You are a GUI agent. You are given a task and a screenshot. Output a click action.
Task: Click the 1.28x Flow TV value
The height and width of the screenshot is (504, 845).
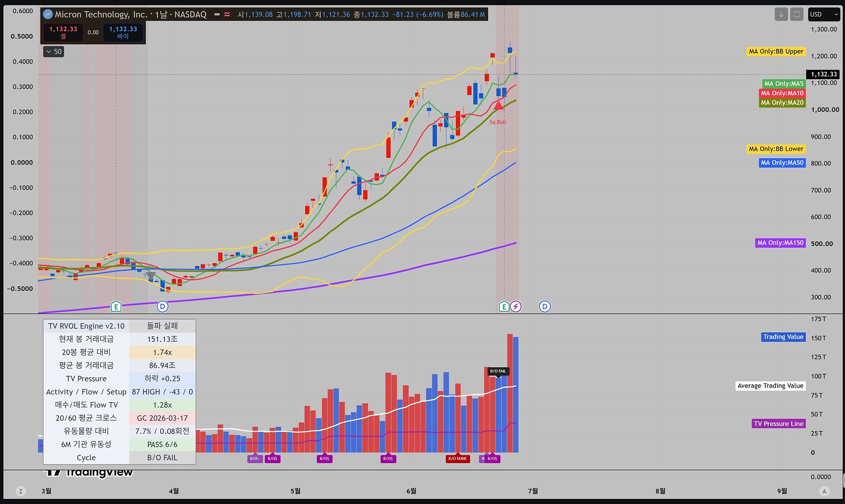pyautogui.click(x=162, y=405)
